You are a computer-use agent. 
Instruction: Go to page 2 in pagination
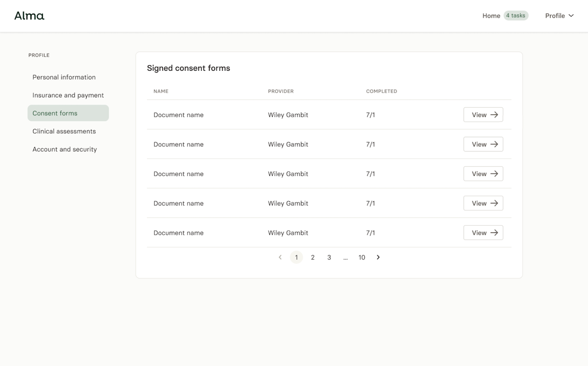pyautogui.click(x=313, y=257)
